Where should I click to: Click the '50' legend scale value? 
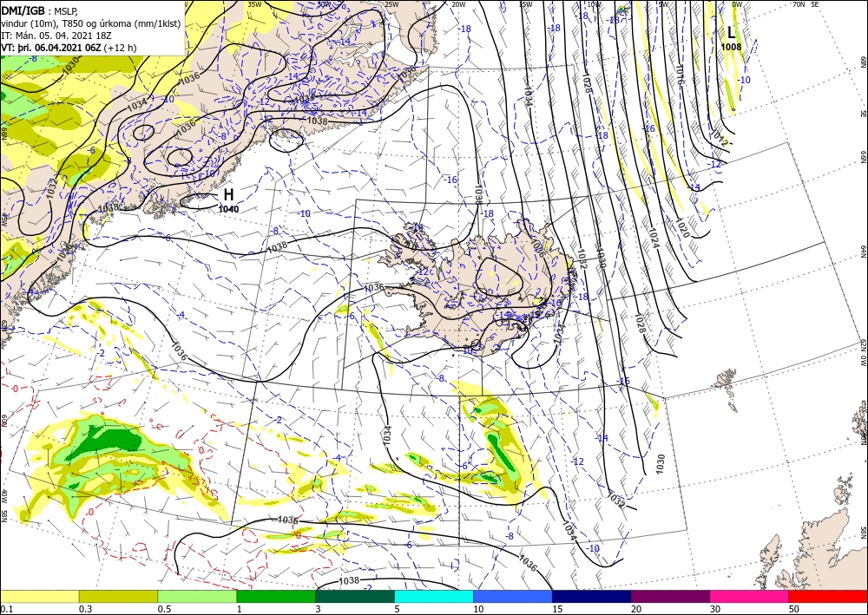[x=794, y=609]
